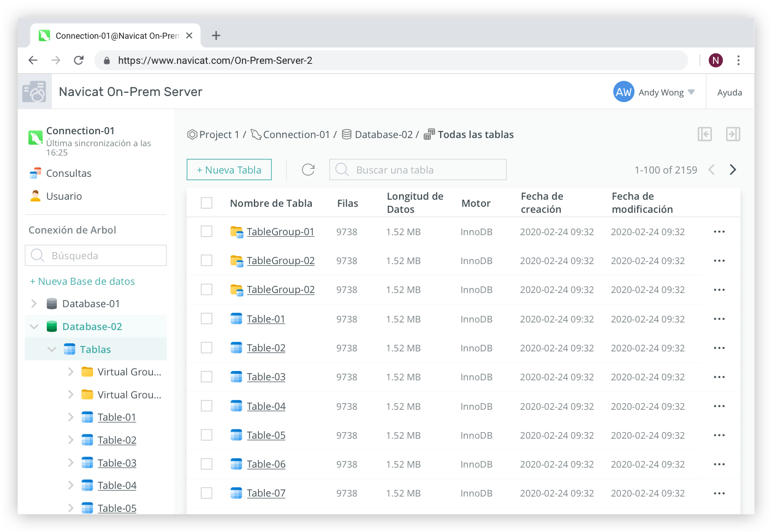Expand Table-03 in the sidebar tree
The image size is (772, 532).
point(70,463)
